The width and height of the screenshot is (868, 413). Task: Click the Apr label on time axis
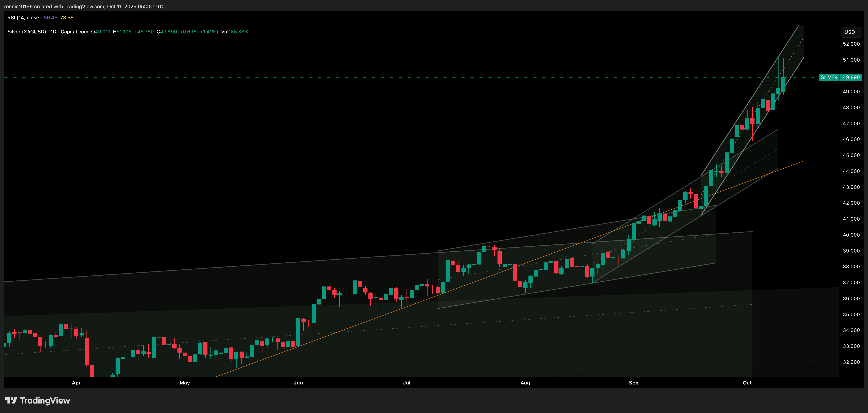coord(76,383)
